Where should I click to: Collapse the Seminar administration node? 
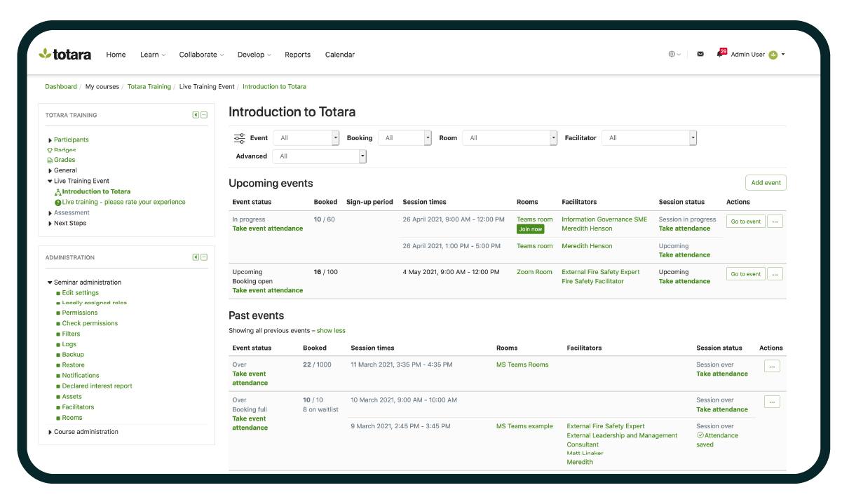pyautogui.click(x=50, y=282)
